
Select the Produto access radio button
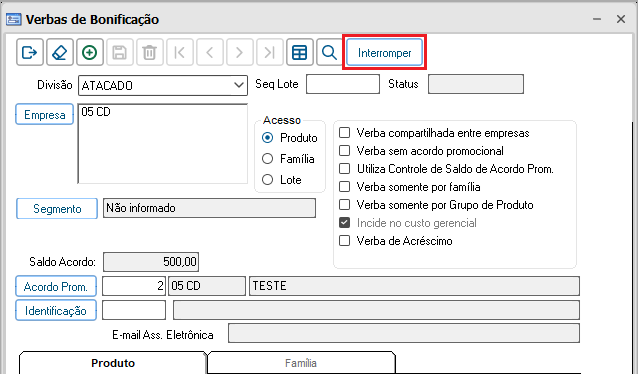pyautogui.click(x=267, y=138)
